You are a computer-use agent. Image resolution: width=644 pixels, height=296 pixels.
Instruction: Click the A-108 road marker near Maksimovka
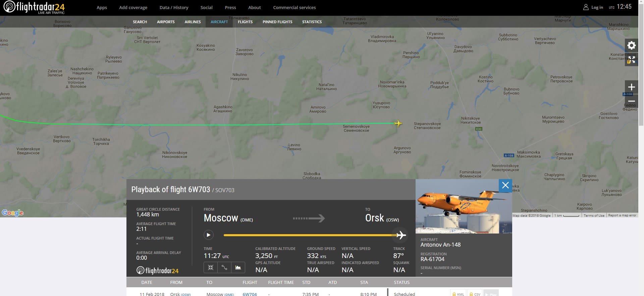509,156
